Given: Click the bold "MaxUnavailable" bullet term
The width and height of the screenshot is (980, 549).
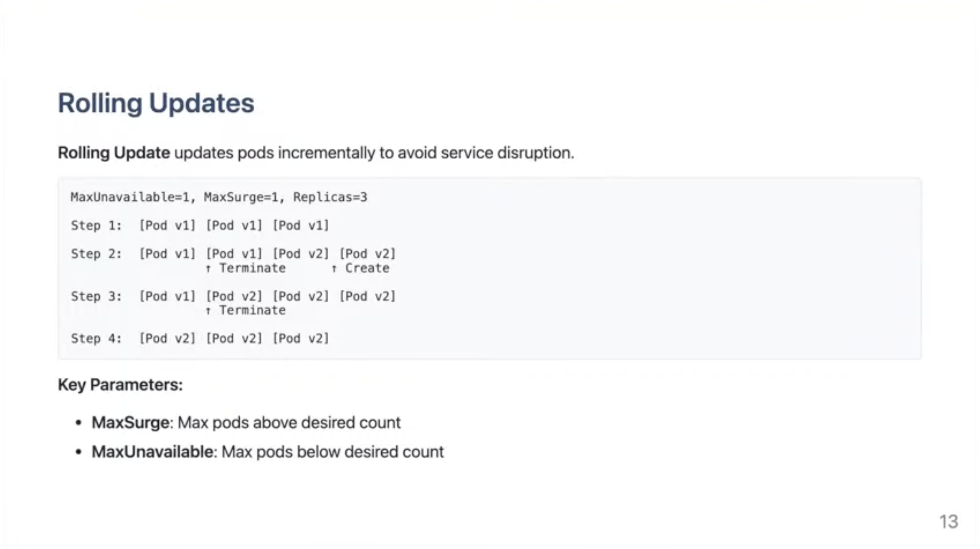Looking at the screenshot, I should (152, 452).
